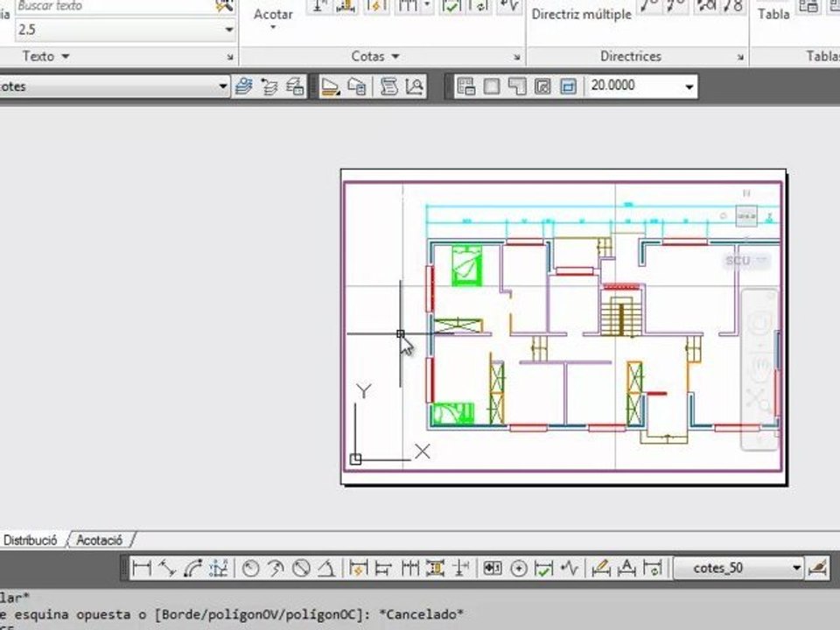The height and width of the screenshot is (630, 840).
Task: Click the Linear dimension tool icon
Action: pyautogui.click(x=142, y=568)
